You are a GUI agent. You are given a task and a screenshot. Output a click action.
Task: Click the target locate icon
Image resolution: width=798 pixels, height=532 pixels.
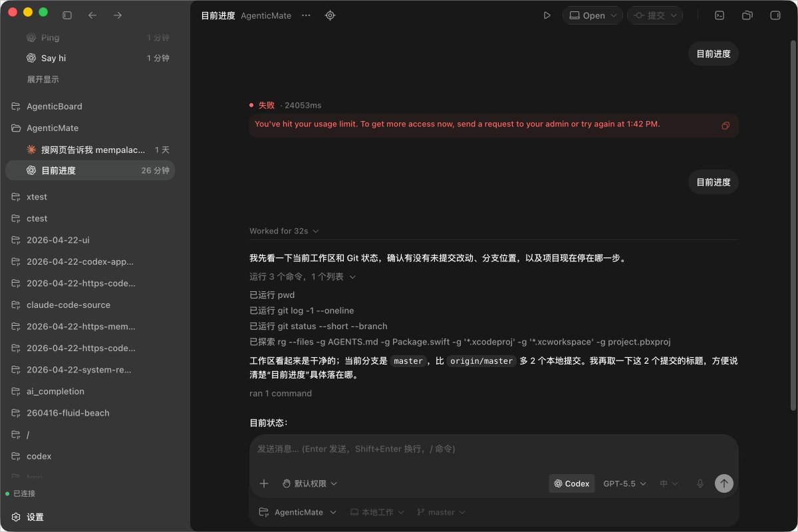tap(330, 15)
